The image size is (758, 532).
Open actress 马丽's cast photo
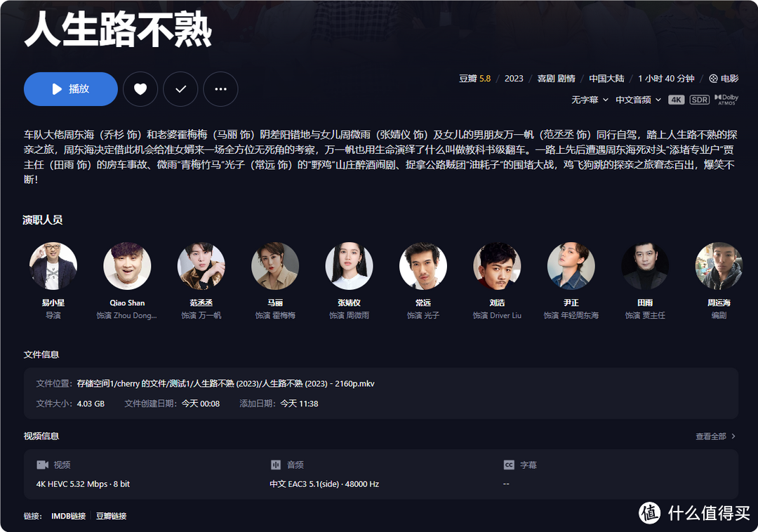click(275, 266)
